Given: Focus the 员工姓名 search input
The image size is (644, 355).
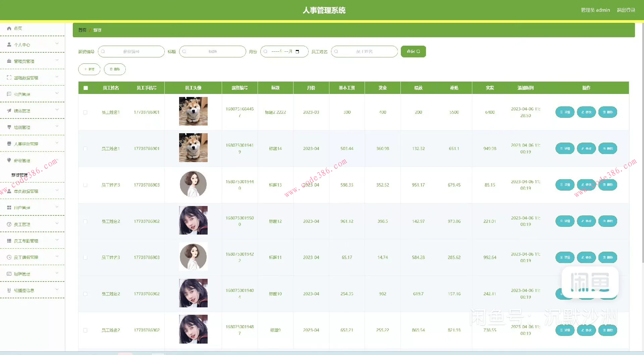Looking at the screenshot, I should pyautogui.click(x=364, y=52).
